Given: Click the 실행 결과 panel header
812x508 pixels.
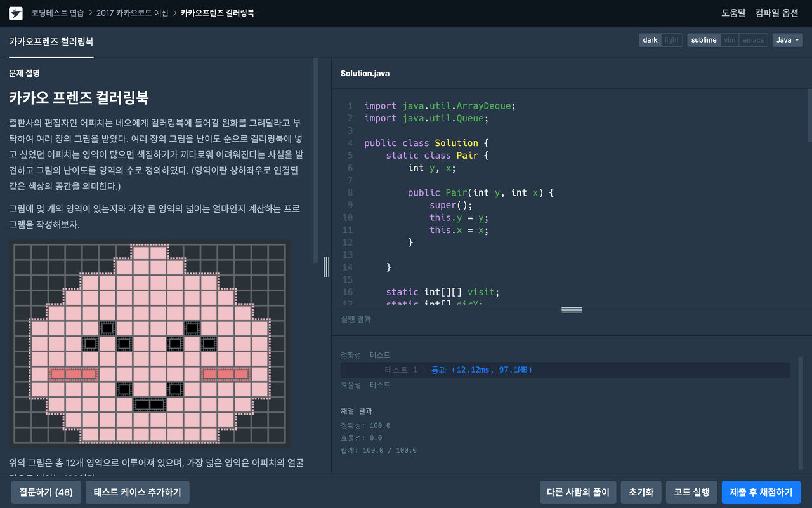Looking at the screenshot, I should point(356,319).
